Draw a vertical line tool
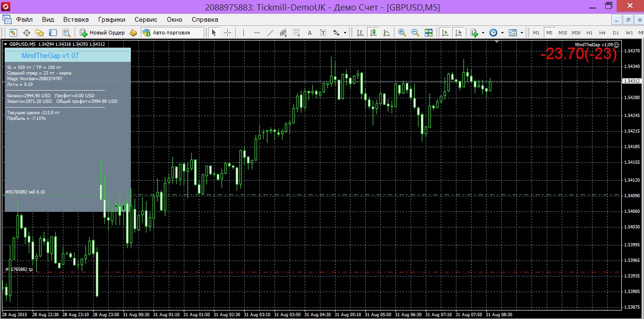The width and height of the screenshot is (644, 319). coord(243,33)
